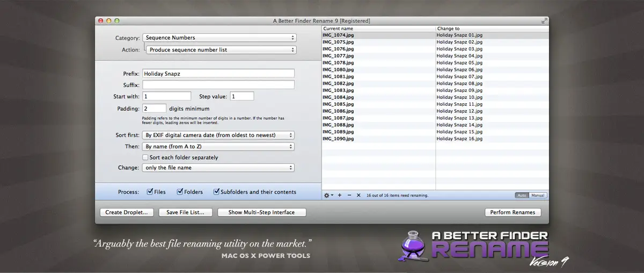This screenshot has width=644, height=273.
Task: Open Sort first dropdown with EXIF date
Action: [x=218, y=135]
